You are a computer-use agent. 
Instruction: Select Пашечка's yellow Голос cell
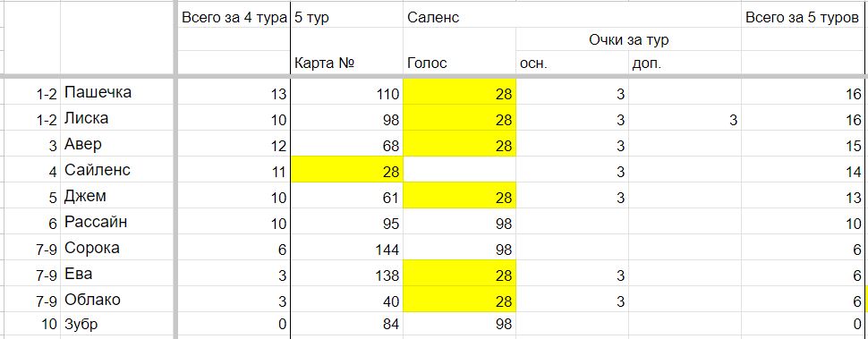point(459,92)
